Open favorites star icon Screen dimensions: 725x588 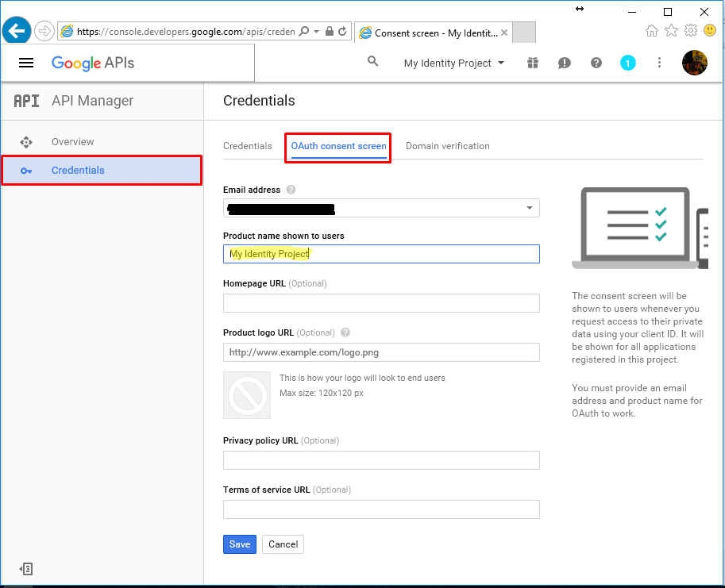[x=671, y=31]
